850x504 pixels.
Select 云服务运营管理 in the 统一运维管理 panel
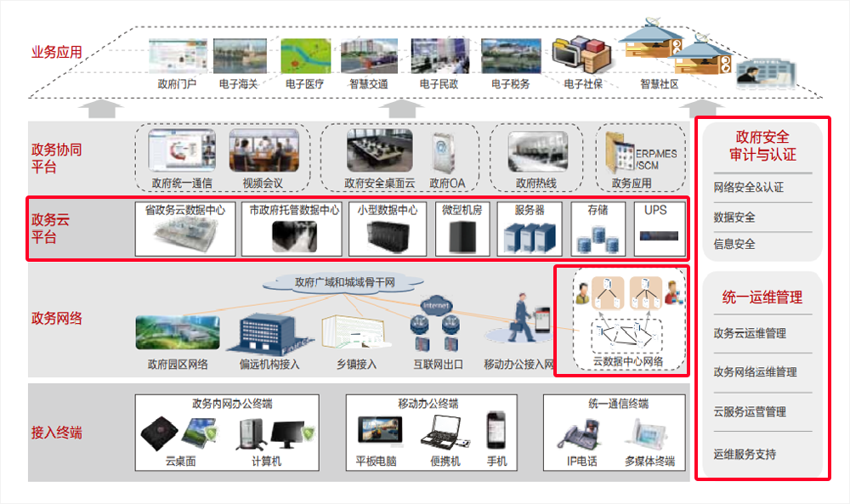click(750, 411)
